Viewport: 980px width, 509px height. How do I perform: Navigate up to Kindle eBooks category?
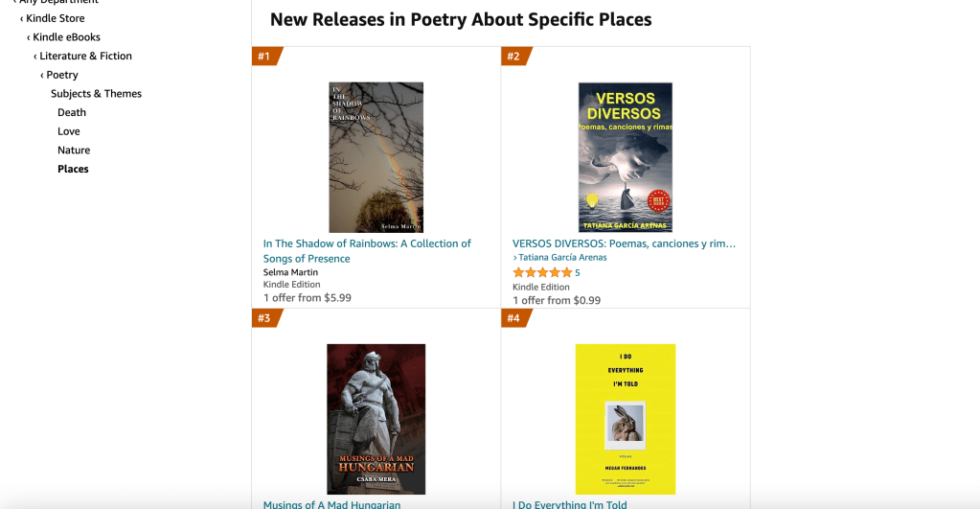(66, 37)
